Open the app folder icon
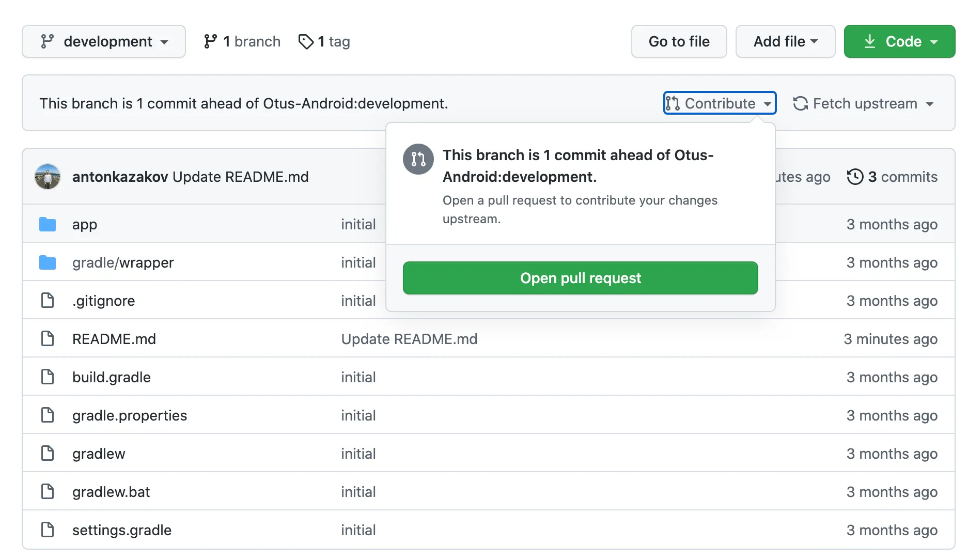 click(47, 224)
